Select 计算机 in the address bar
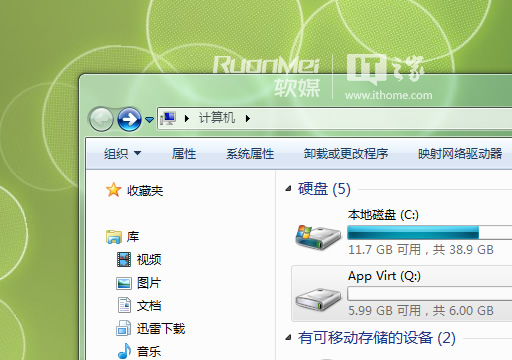This screenshot has height=360, width=512. point(217,118)
